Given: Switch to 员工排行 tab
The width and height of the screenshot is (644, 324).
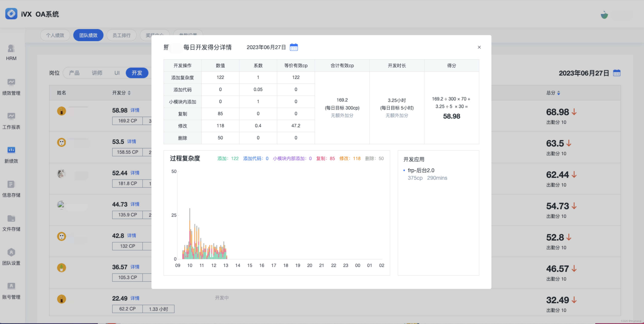Looking at the screenshot, I should tap(121, 35).
